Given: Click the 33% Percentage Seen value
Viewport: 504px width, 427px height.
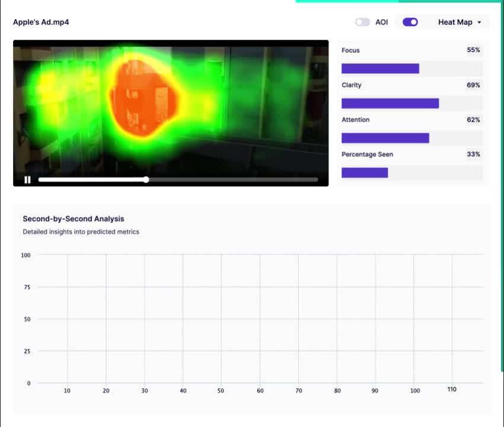Looking at the screenshot, I should [x=473, y=154].
